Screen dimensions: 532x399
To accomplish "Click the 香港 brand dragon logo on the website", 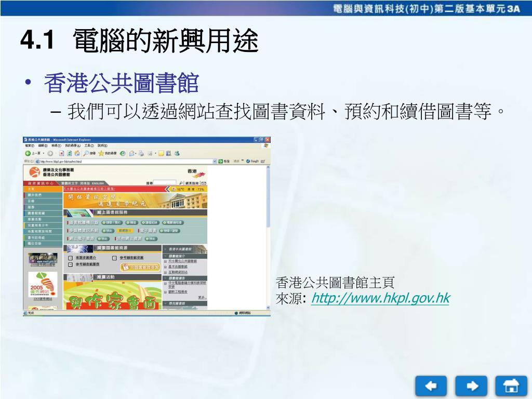I will pos(196,173).
